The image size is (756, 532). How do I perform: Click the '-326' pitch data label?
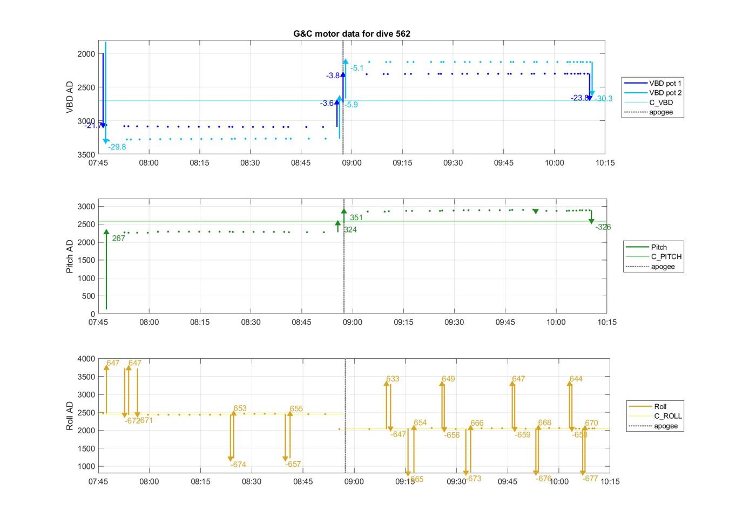tap(603, 227)
